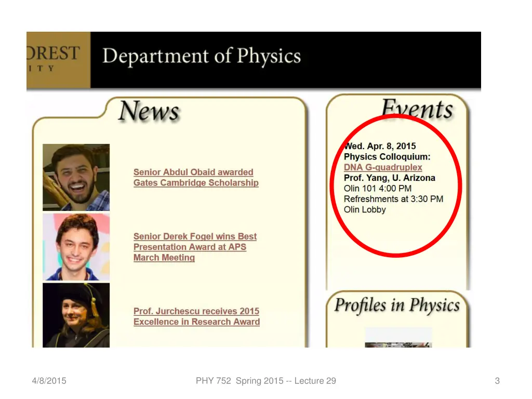
Task: Click the Olin 101 4:00 PM location line
Action: [x=378, y=188]
